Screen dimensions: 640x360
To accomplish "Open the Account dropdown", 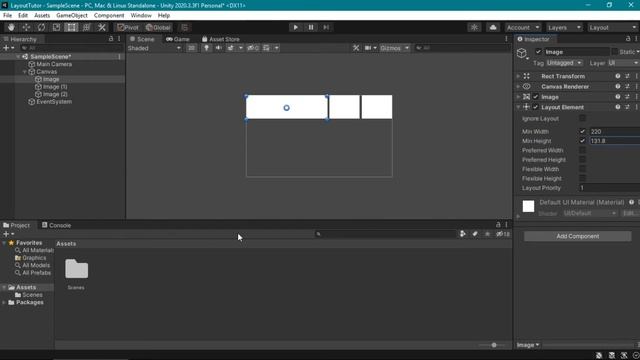I will (523, 27).
